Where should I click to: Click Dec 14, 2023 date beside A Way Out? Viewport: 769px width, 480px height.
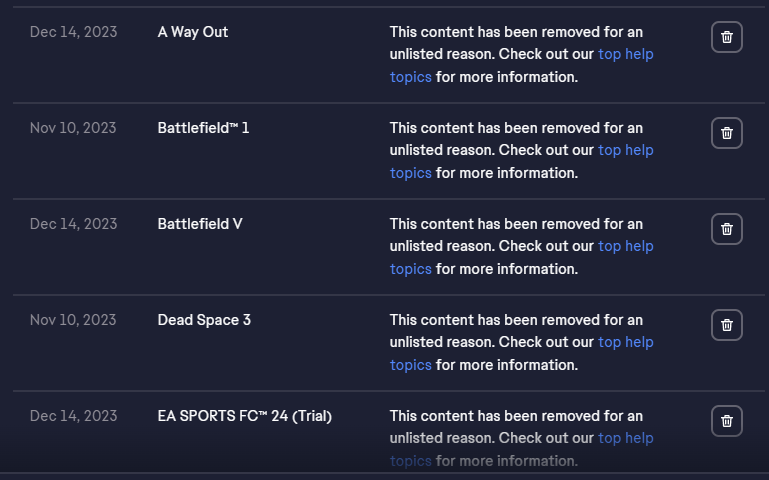click(73, 32)
